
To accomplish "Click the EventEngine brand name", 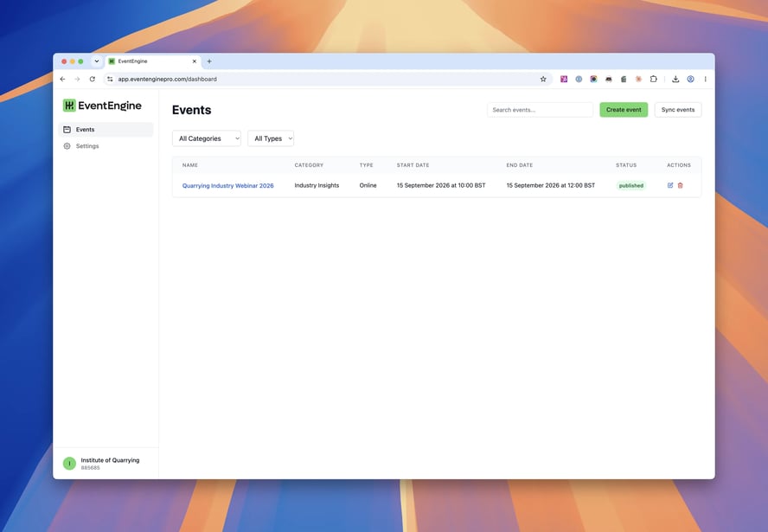I will point(110,106).
